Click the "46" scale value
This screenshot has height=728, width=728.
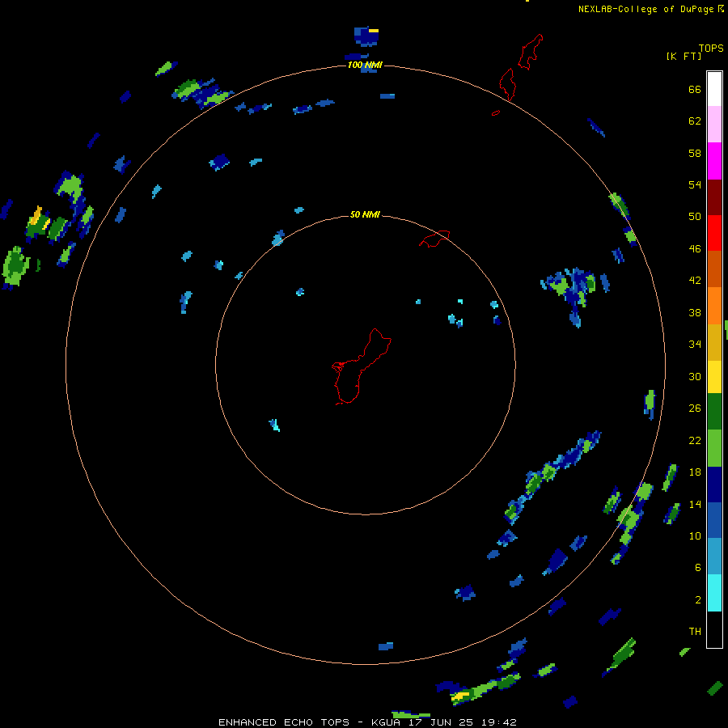tap(695, 248)
